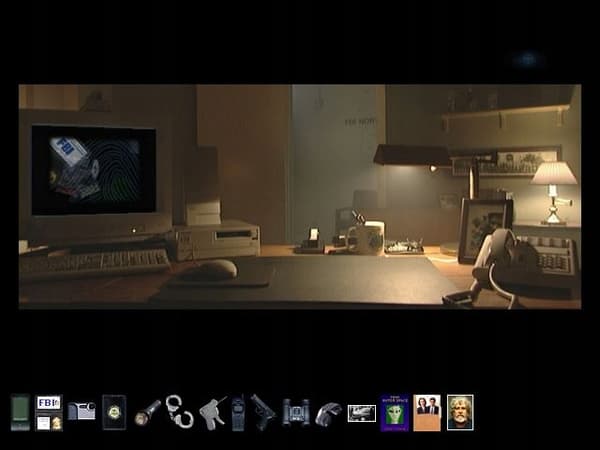The height and width of the screenshot is (450, 600).
Task: Select the bearded man portrait photo
Action: point(460,412)
